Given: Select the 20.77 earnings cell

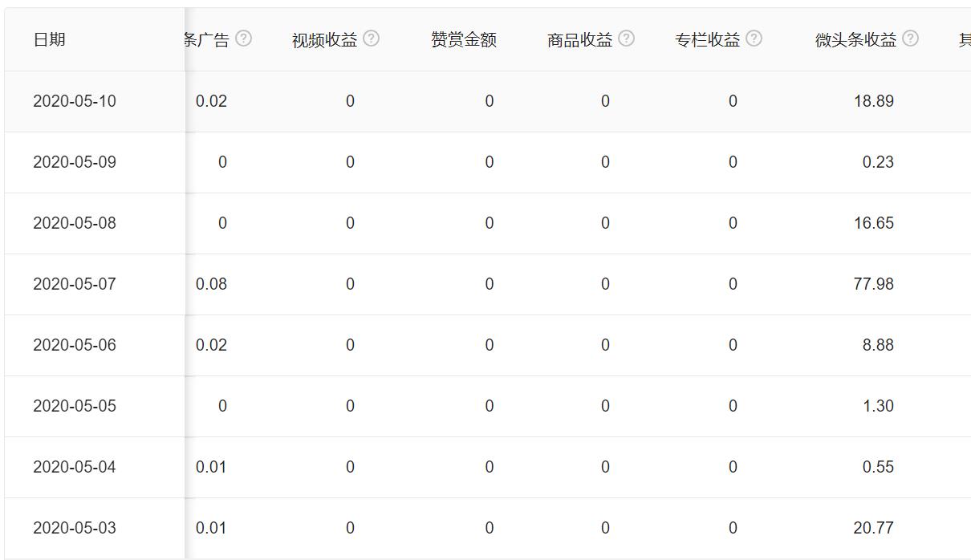Looking at the screenshot, I should [873, 528].
